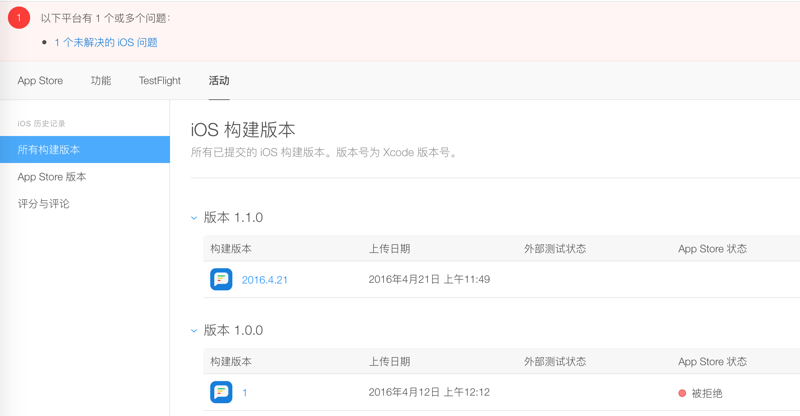The width and height of the screenshot is (800, 416).
Task: Click the 上传日期 column header in 1.1.0
Action: 389,248
